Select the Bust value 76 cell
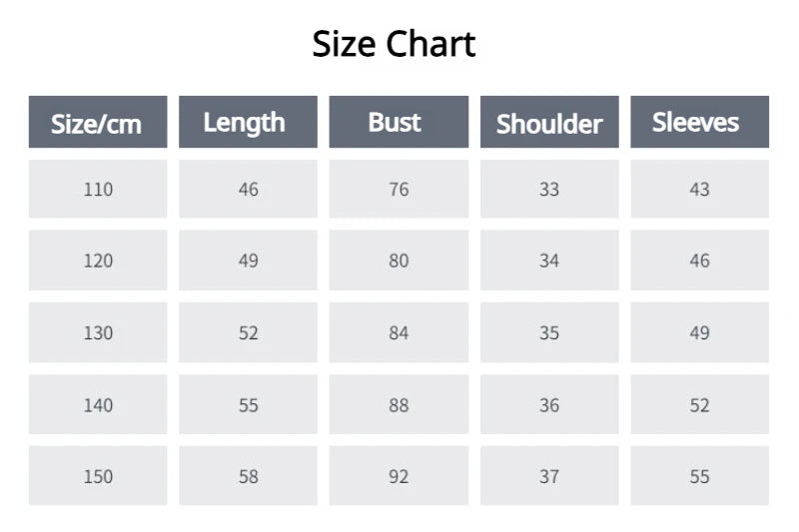Viewport: 799px width, 532px height. [399, 189]
